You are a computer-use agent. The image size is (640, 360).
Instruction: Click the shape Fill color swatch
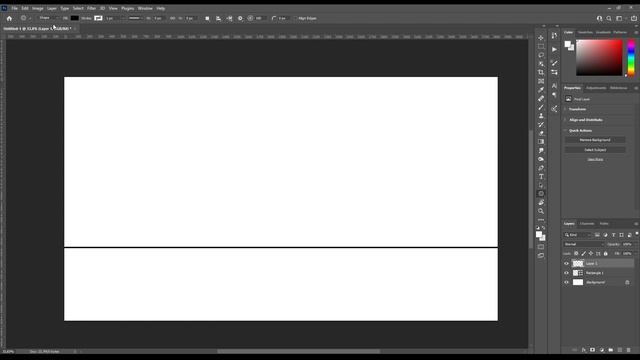click(75, 18)
